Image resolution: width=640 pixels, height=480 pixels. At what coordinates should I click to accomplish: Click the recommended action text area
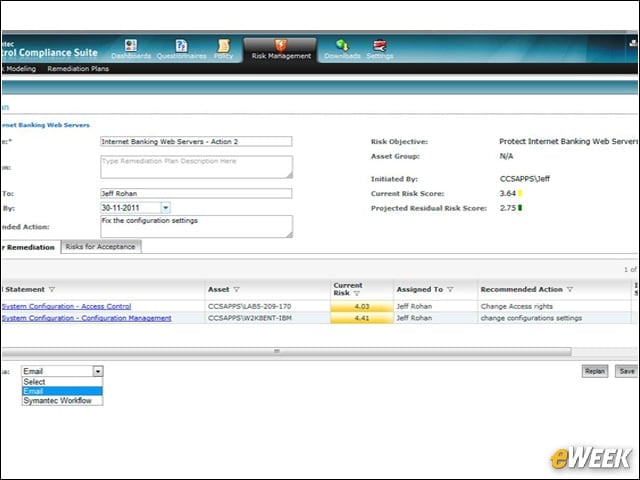(x=196, y=227)
